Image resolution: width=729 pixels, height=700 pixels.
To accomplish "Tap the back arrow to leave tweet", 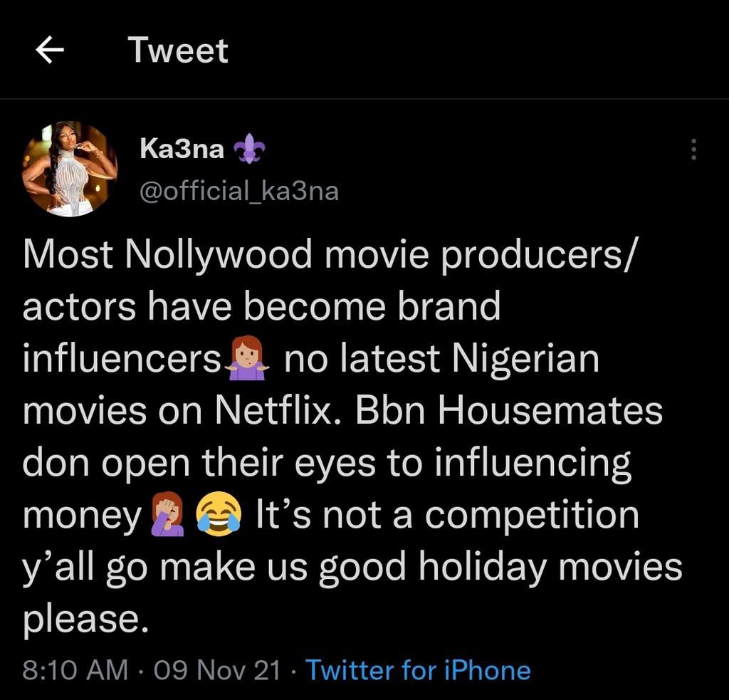I will [49, 51].
